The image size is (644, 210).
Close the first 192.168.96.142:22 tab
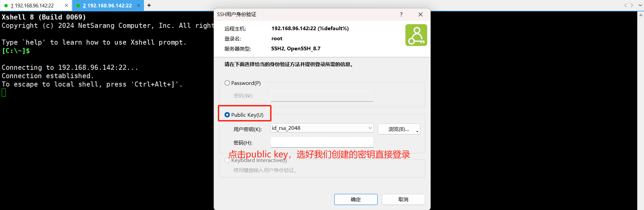pyautogui.click(x=66, y=5)
